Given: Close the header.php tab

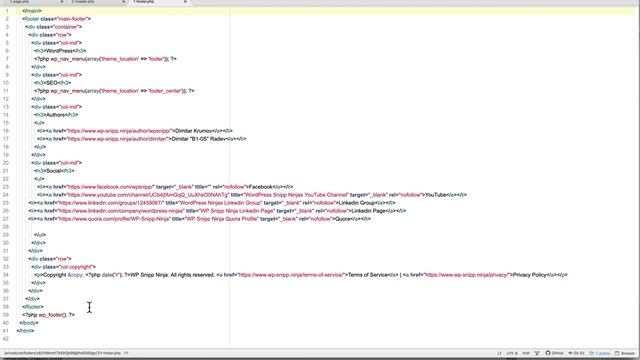Looking at the screenshot, I should click(x=124, y=2).
